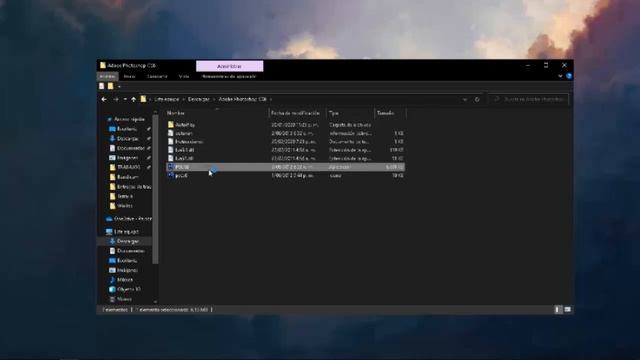Open the Explorer help icon
Viewport: 640px width, 360px height.
point(569,76)
